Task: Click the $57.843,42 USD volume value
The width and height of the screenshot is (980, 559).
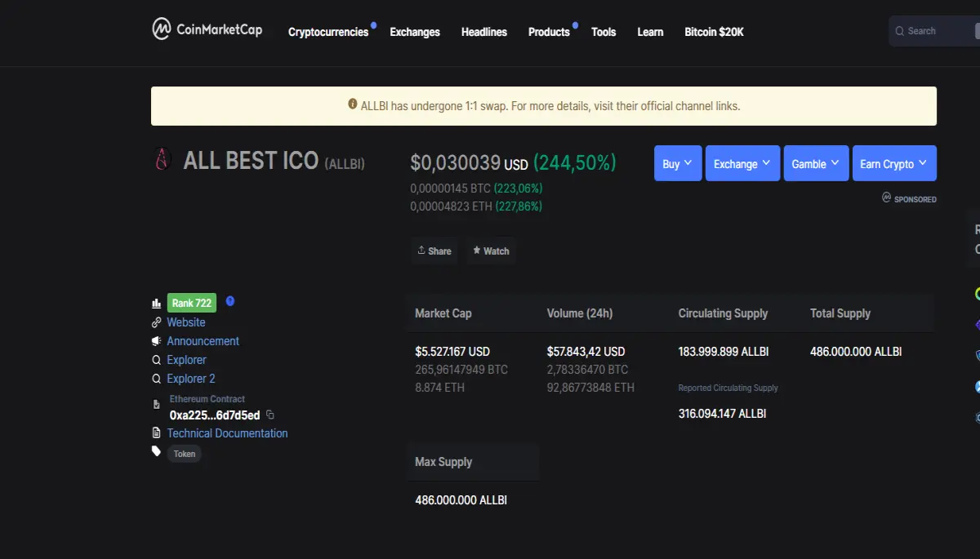Action: coord(586,352)
